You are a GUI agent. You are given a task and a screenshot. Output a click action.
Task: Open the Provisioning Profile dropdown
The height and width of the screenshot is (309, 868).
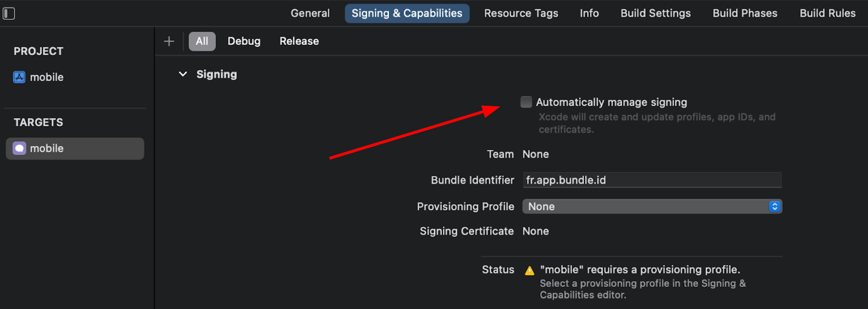(x=647, y=206)
